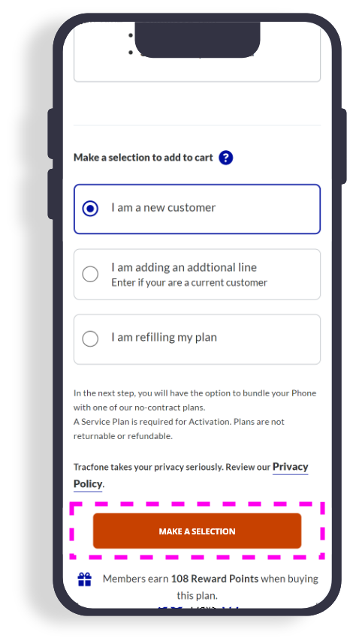Screen dimensions: 347x644
Task: Click 'Enter if your are a current customer' subtext
Action: click(189, 282)
